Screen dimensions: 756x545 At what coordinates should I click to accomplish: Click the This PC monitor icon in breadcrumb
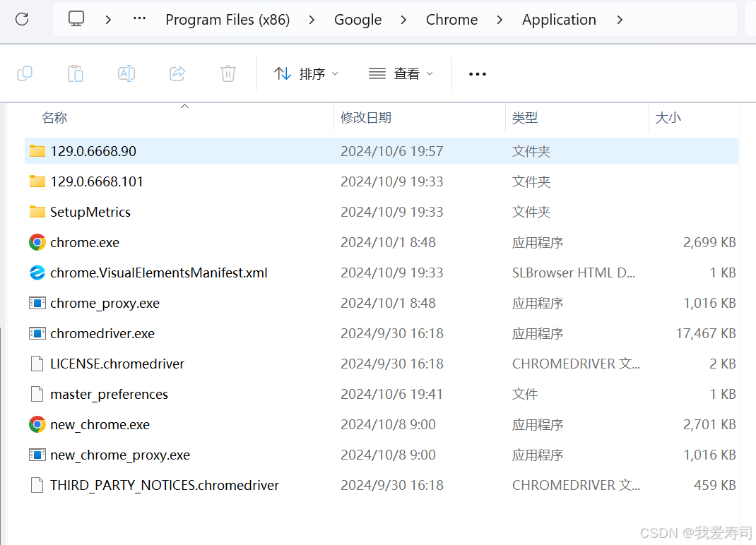(76, 19)
